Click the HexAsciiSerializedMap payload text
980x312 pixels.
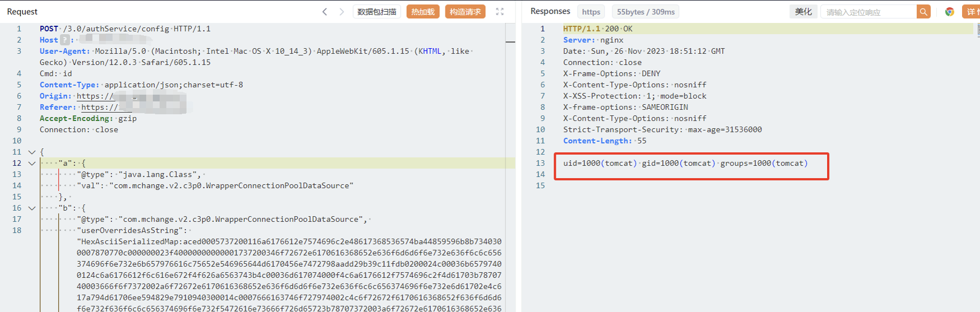pyautogui.click(x=289, y=275)
